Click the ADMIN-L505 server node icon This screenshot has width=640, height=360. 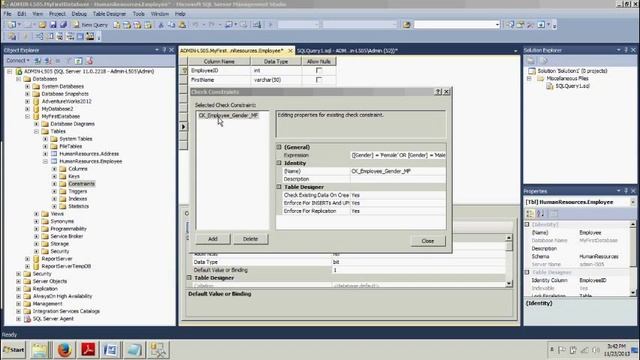19,71
